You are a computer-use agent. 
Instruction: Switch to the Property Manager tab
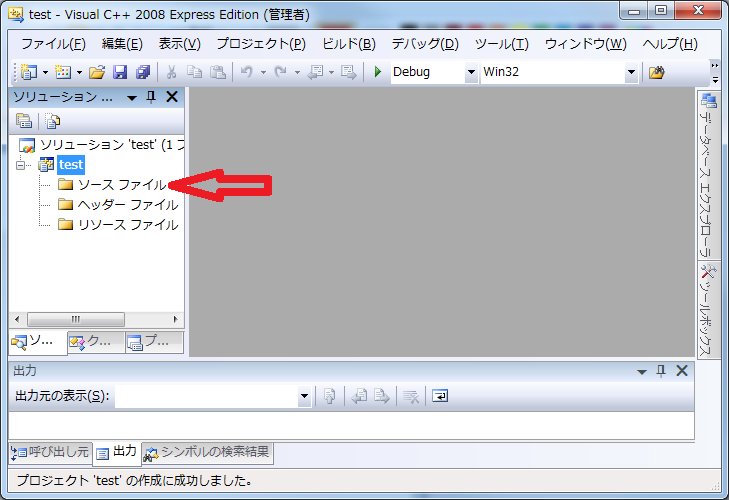click(x=154, y=342)
